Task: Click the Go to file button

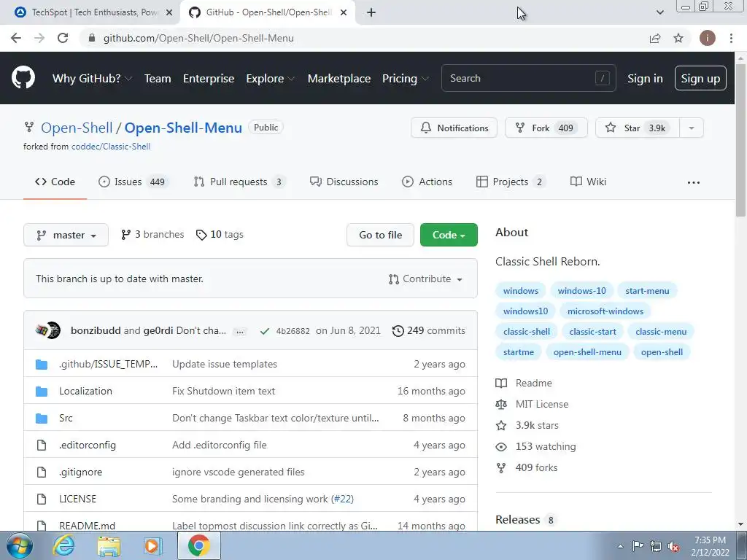Action: [380, 235]
